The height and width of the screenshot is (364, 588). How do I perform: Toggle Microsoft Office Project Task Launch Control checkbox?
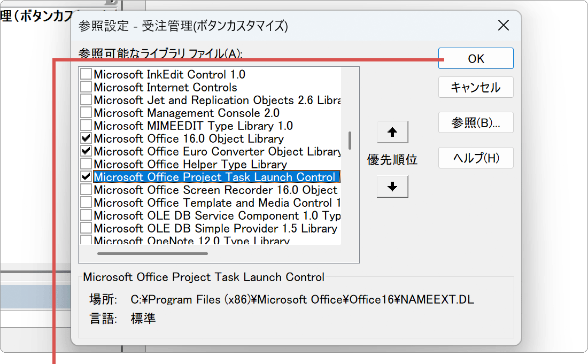(x=86, y=177)
